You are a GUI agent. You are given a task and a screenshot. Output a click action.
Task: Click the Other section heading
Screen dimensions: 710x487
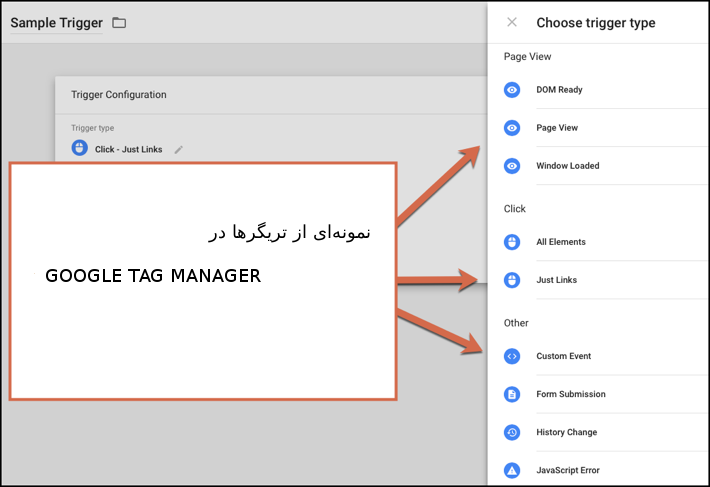pos(516,323)
